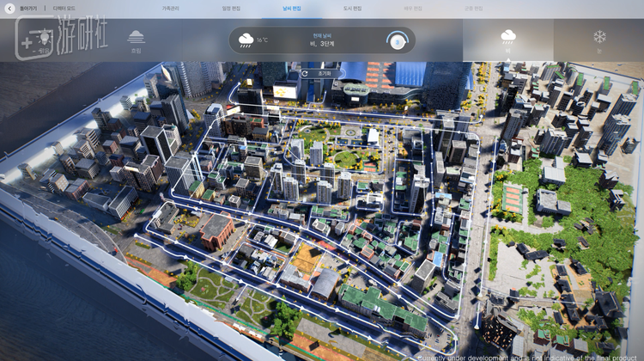The image size is (644, 361).
Task: Select the rain (비) weather icon
Action: (x=508, y=38)
